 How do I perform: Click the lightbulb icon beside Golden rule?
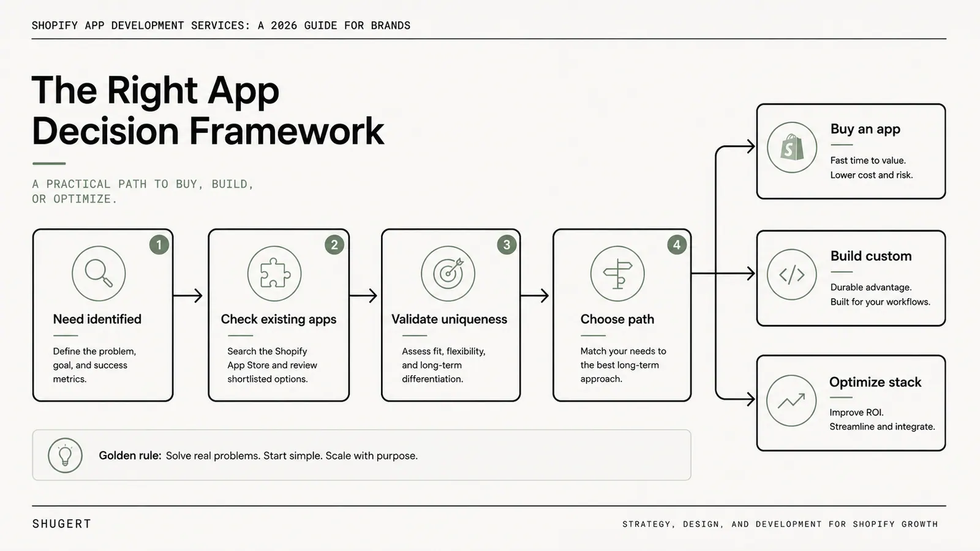(x=65, y=455)
